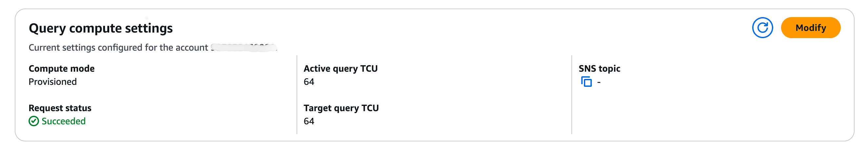Click the divider left of SNS topic

(x=572, y=95)
